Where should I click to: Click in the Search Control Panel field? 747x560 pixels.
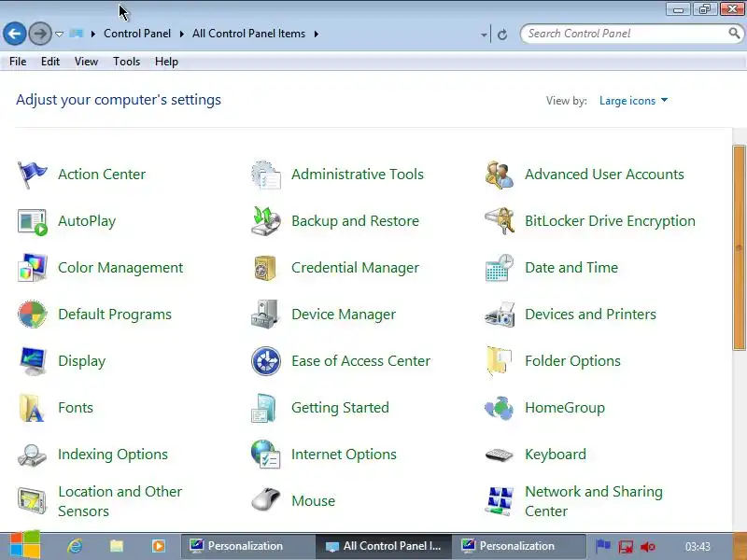[625, 34]
